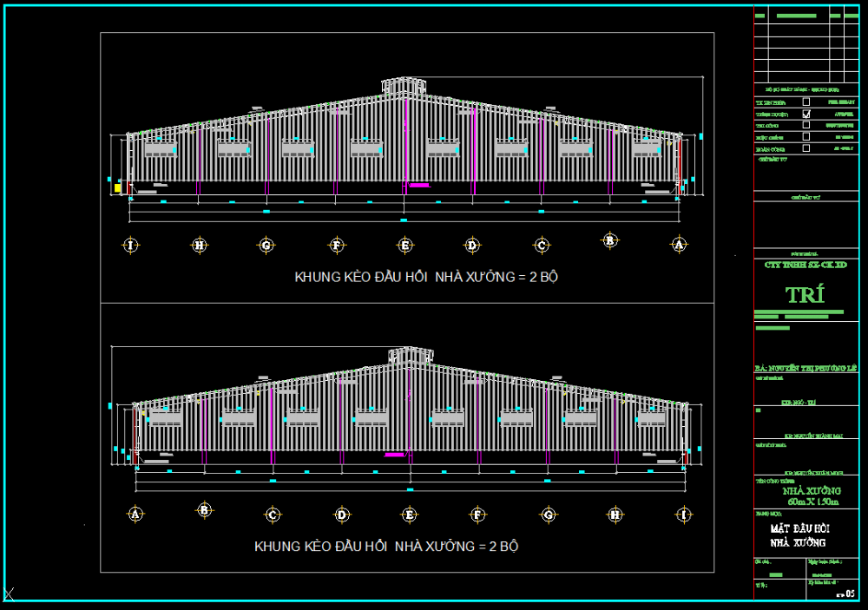Select magenta base label at upper elevation center

pyautogui.click(x=419, y=186)
